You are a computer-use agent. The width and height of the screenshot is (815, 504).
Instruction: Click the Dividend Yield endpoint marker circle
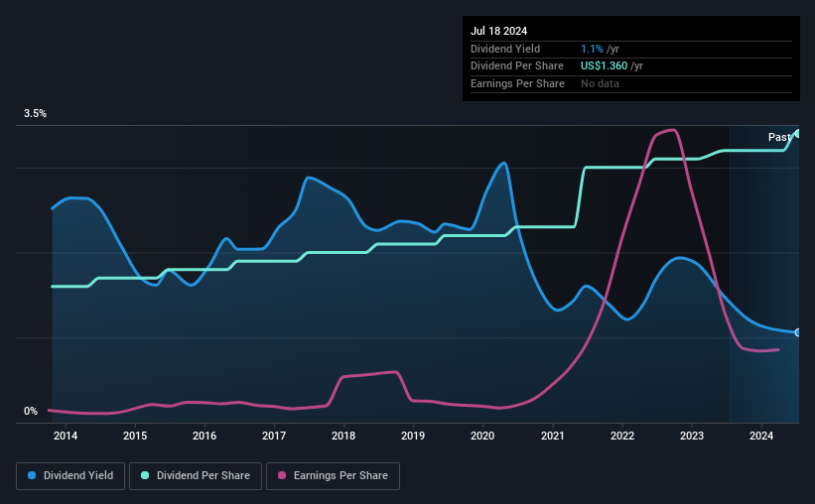coord(798,332)
